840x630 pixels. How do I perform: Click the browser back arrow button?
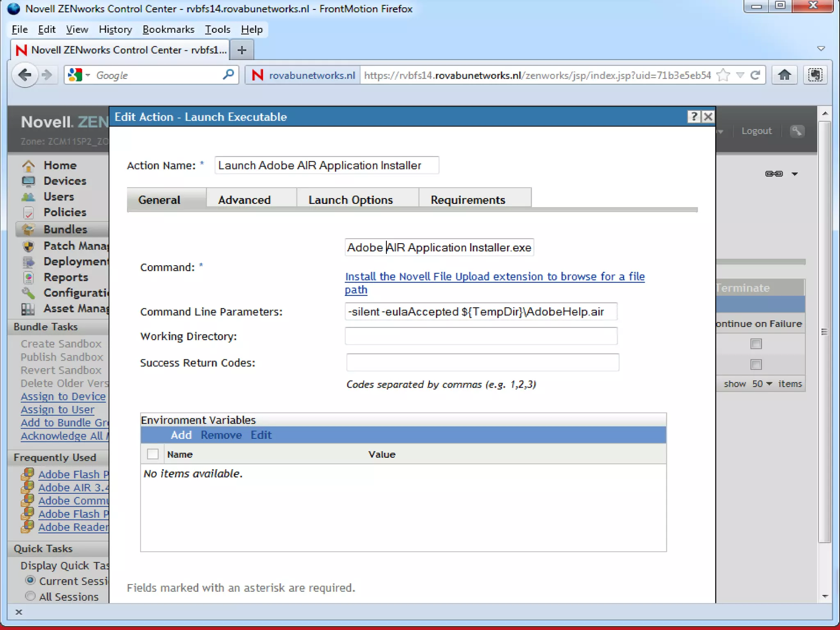click(x=25, y=75)
